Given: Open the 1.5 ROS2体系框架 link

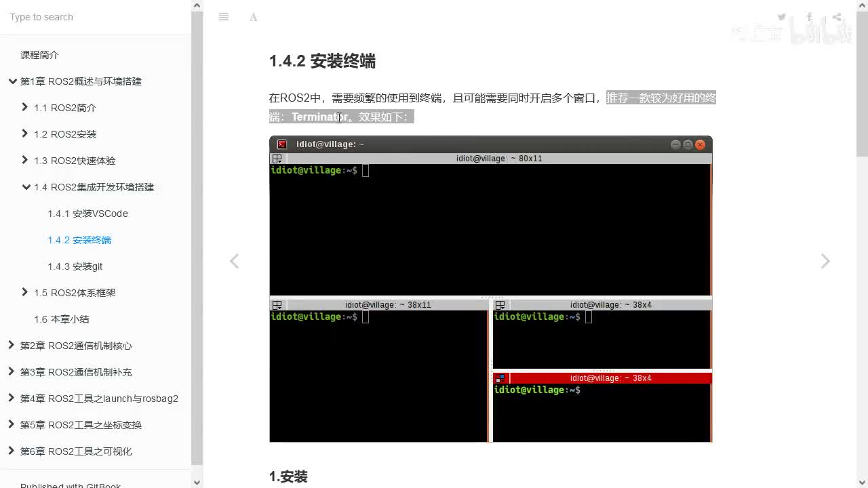Looking at the screenshot, I should point(75,293).
